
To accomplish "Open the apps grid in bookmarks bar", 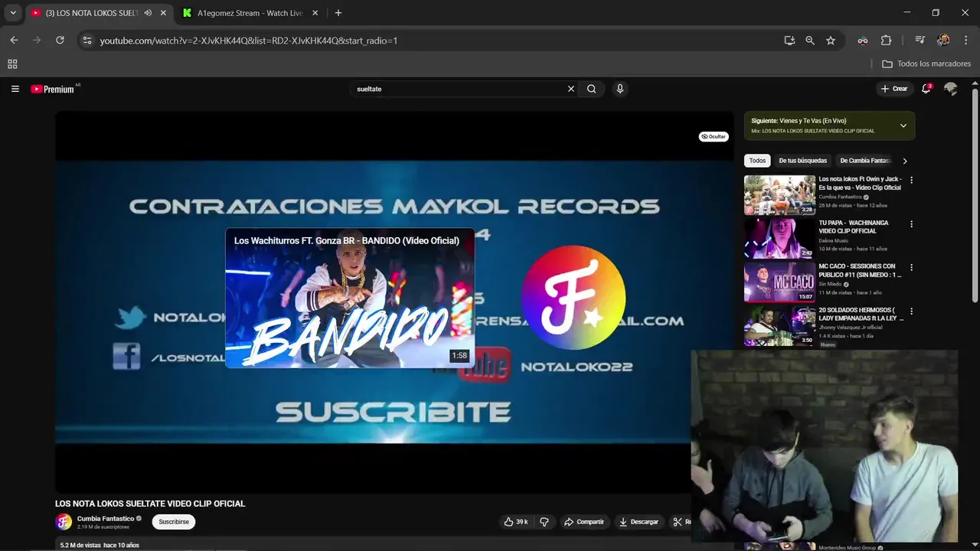I will tap(12, 64).
